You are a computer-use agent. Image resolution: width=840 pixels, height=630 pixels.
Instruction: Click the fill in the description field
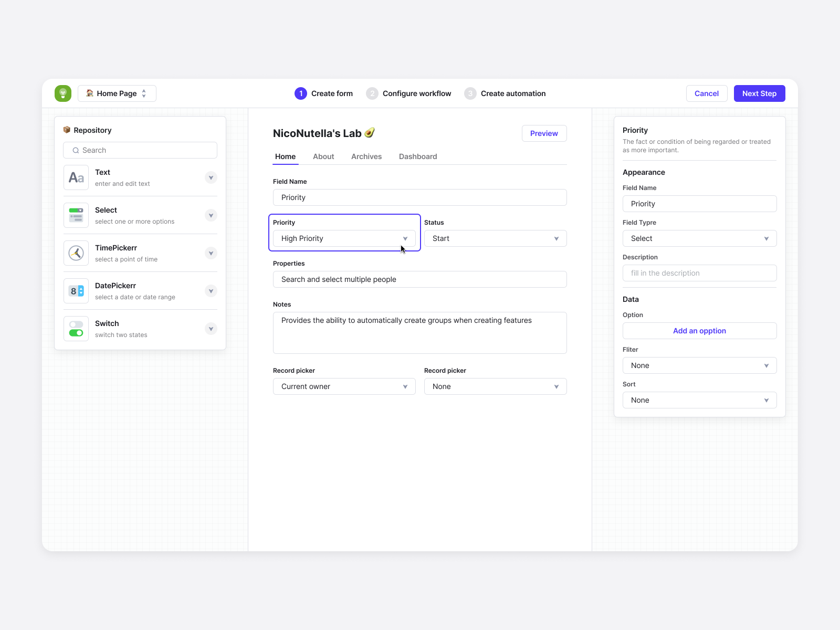[699, 273]
